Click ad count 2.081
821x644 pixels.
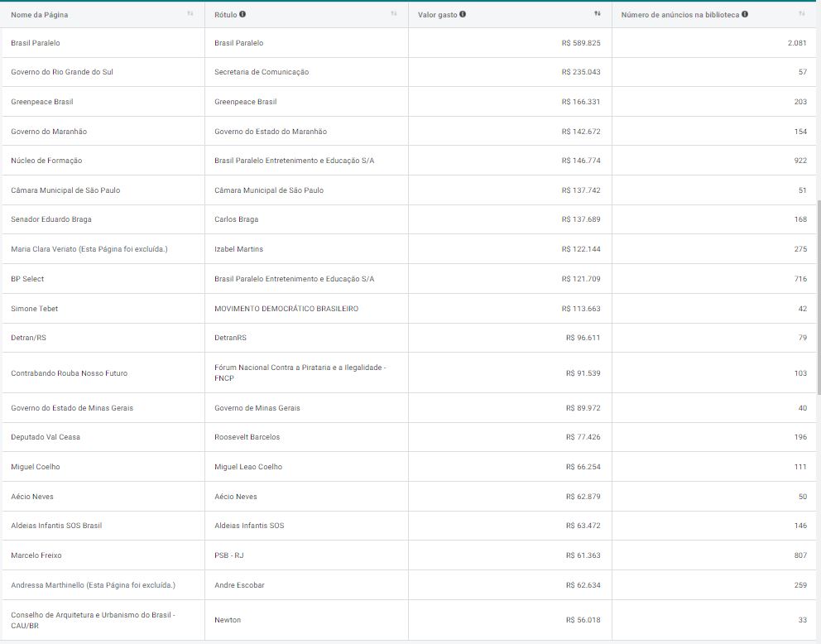point(797,43)
